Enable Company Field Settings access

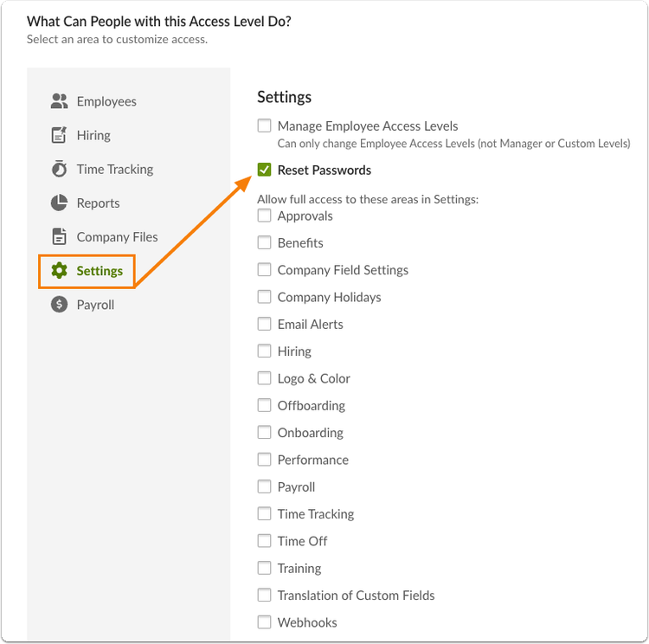pos(264,269)
